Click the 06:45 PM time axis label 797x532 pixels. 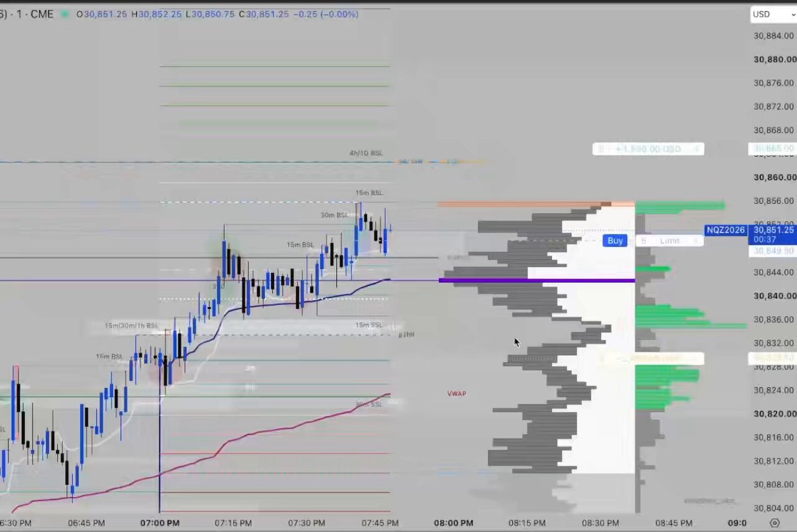86,523
